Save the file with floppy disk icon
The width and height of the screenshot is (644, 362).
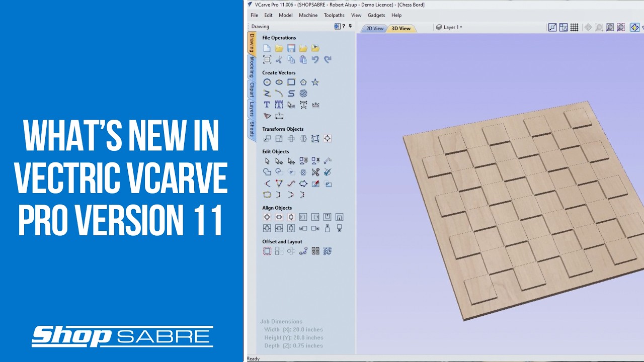click(x=291, y=48)
